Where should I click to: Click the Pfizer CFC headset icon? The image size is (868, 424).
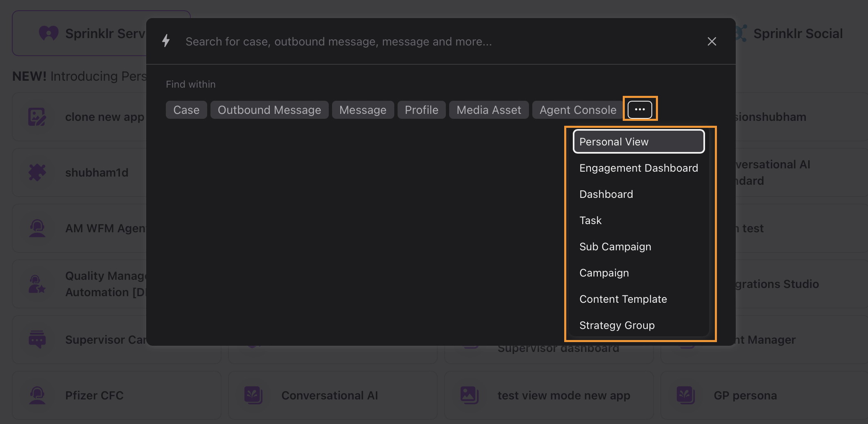pyautogui.click(x=37, y=395)
